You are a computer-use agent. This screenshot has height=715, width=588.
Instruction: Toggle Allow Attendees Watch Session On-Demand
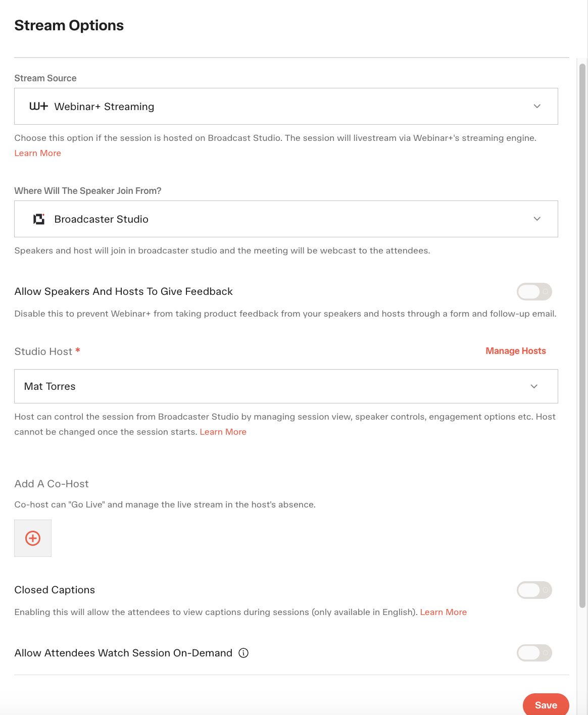[x=534, y=653]
